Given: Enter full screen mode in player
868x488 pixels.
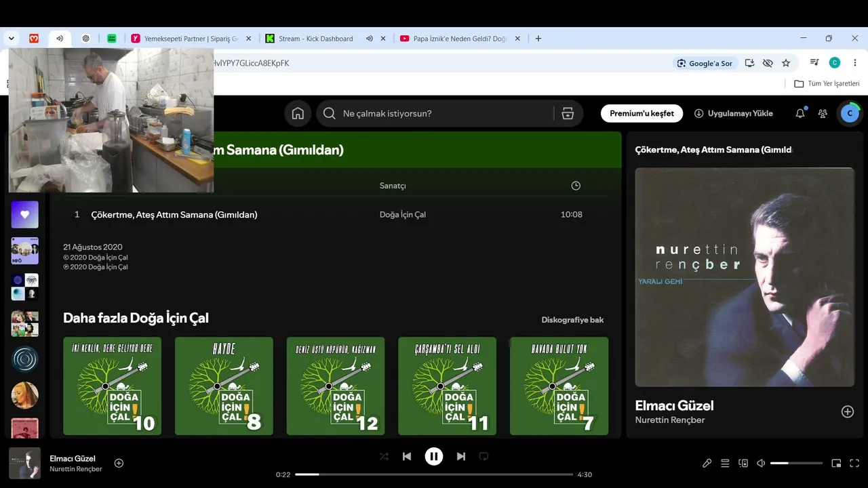Looking at the screenshot, I should click(x=854, y=464).
